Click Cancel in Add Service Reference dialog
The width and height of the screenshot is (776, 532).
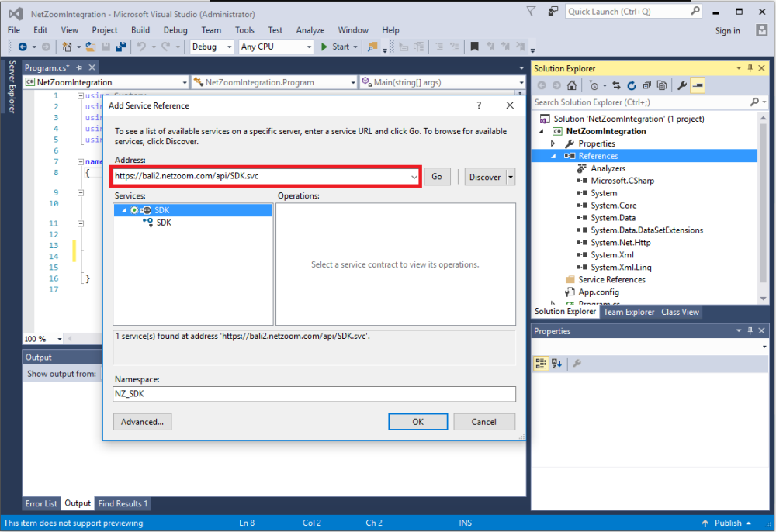(x=484, y=422)
